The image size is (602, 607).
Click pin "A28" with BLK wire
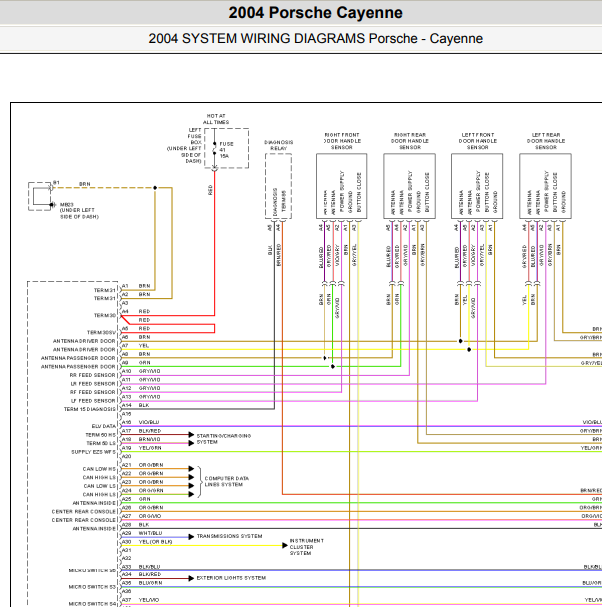point(127,524)
